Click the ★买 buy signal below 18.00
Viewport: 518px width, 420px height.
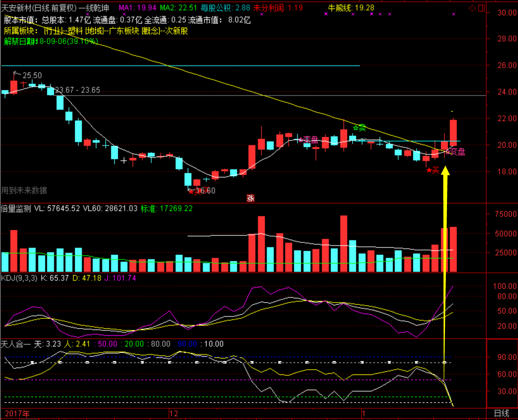tap(433, 170)
